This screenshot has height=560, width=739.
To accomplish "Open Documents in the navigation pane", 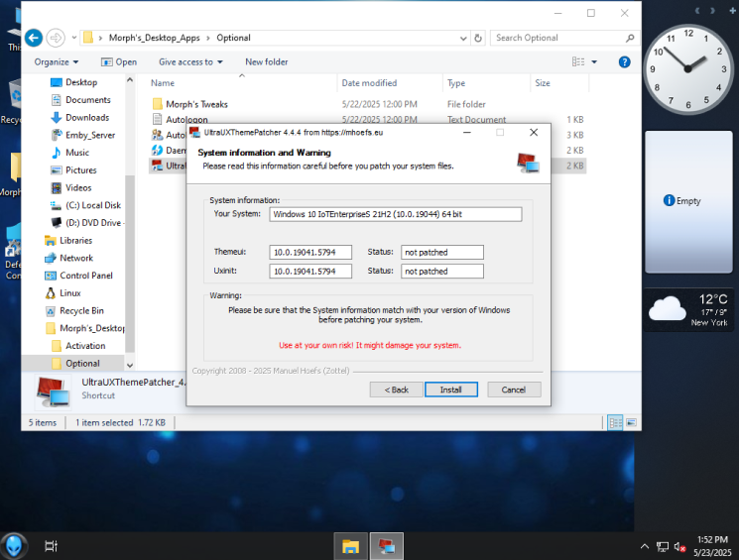I will pos(87,100).
